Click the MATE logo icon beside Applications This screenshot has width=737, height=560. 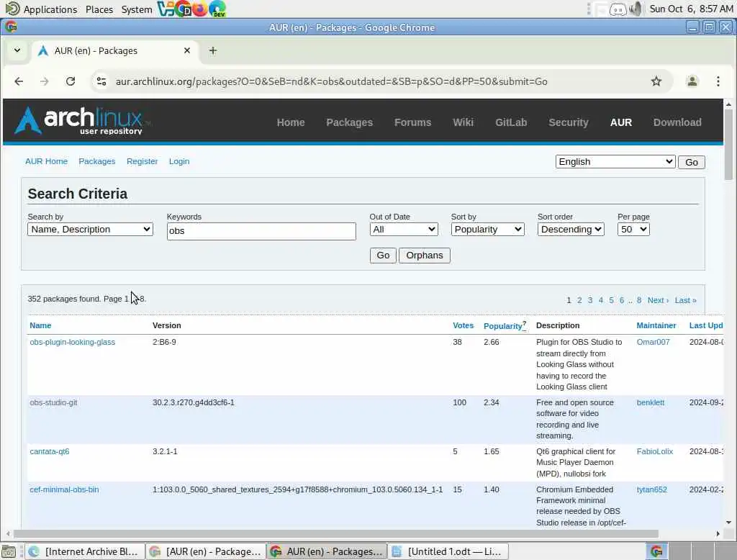pos(12,9)
